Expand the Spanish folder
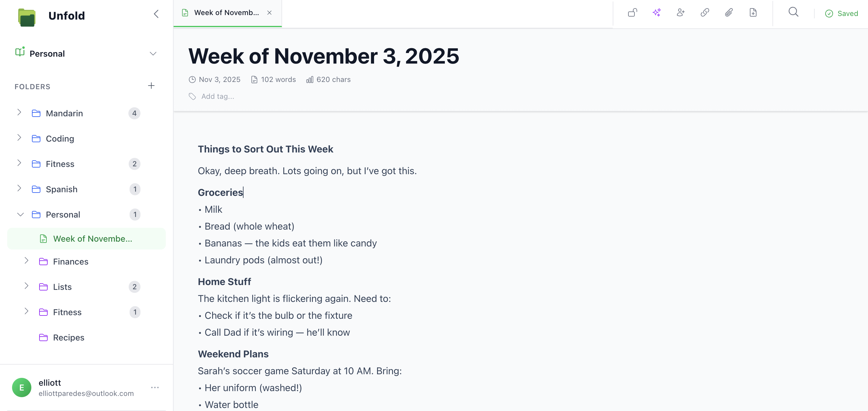The height and width of the screenshot is (411, 868). point(19,189)
